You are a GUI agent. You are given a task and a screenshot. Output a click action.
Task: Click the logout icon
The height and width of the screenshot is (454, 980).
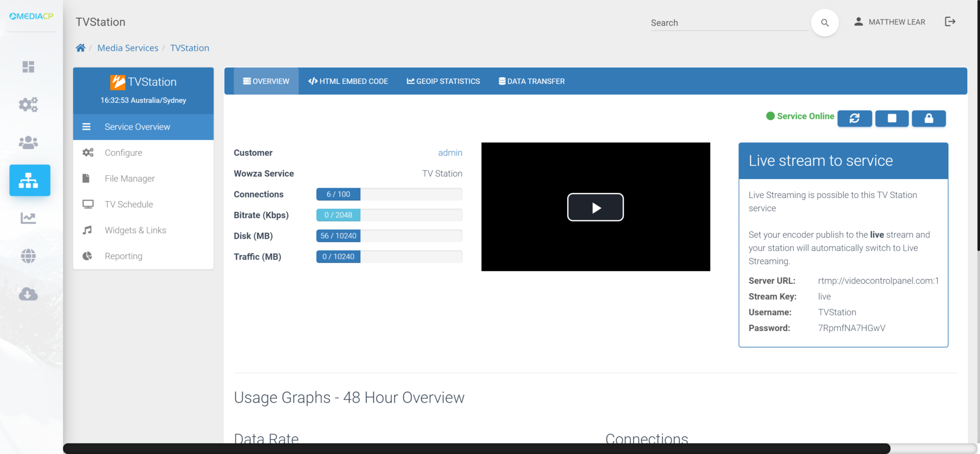point(950,21)
